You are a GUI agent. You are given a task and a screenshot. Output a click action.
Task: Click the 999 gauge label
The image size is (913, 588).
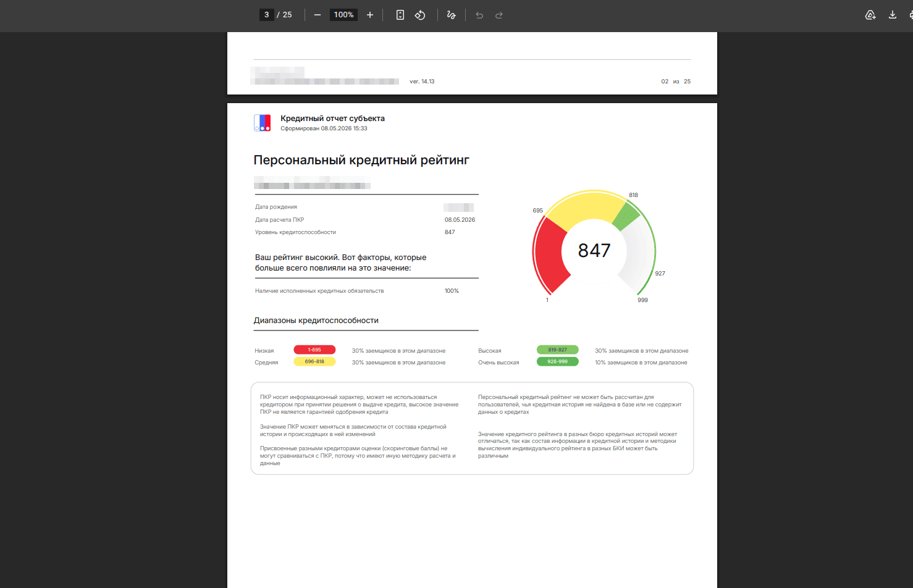pos(642,300)
